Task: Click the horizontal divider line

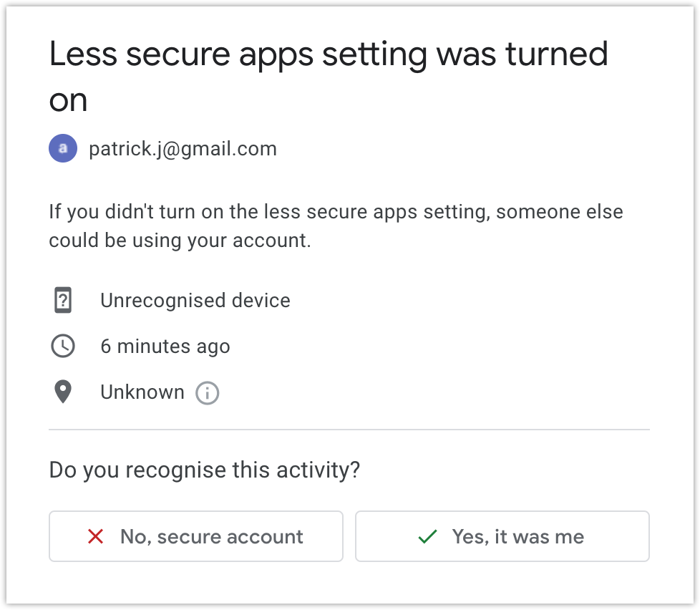Action: pos(349,430)
